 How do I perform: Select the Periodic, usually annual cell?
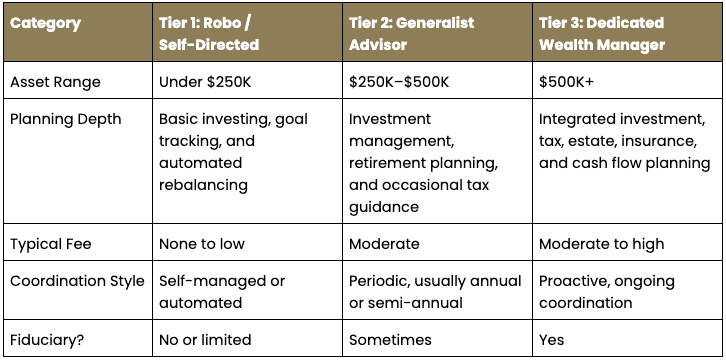point(438,290)
